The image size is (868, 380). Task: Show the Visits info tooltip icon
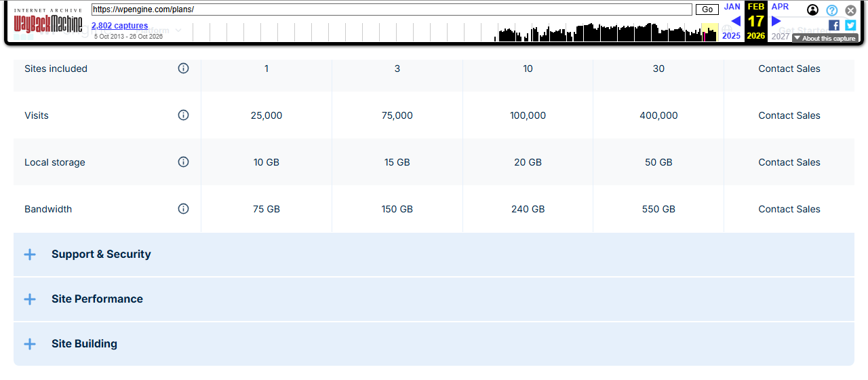(183, 115)
